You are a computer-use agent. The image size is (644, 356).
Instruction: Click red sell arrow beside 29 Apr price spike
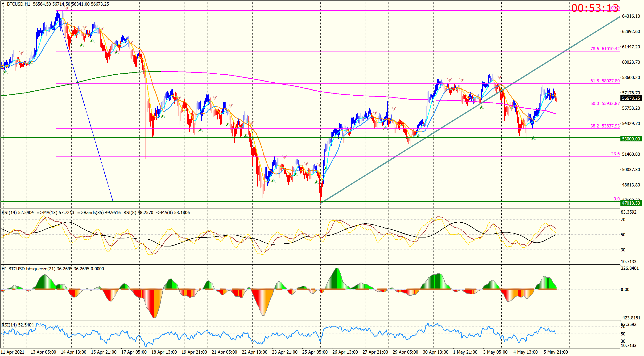coord(394,109)
